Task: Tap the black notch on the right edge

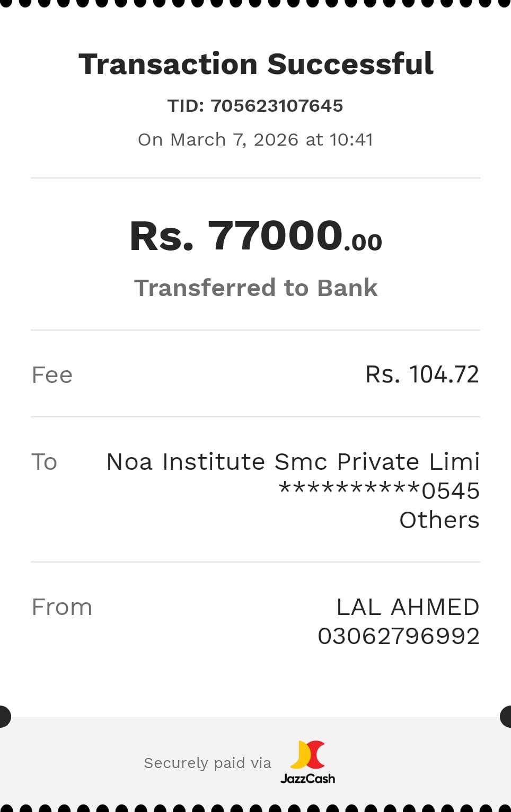Action: coord(506,717)
